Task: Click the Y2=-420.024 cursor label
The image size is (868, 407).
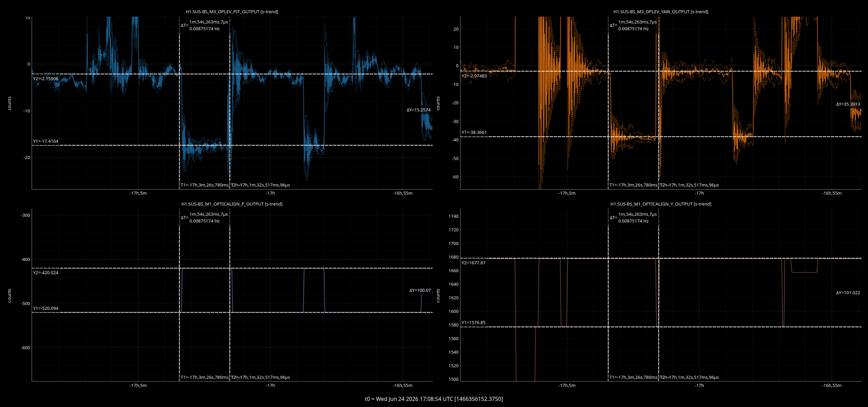Action: coord(46,272)
